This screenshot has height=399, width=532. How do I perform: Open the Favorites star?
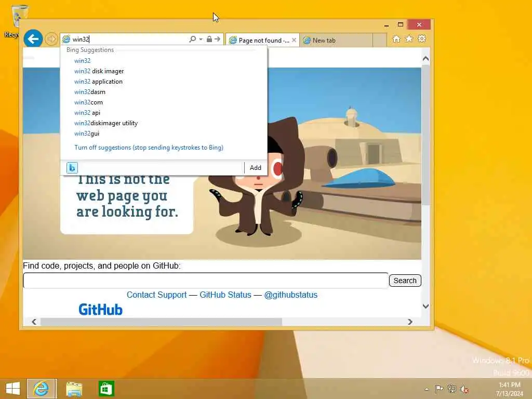point(409,39)
